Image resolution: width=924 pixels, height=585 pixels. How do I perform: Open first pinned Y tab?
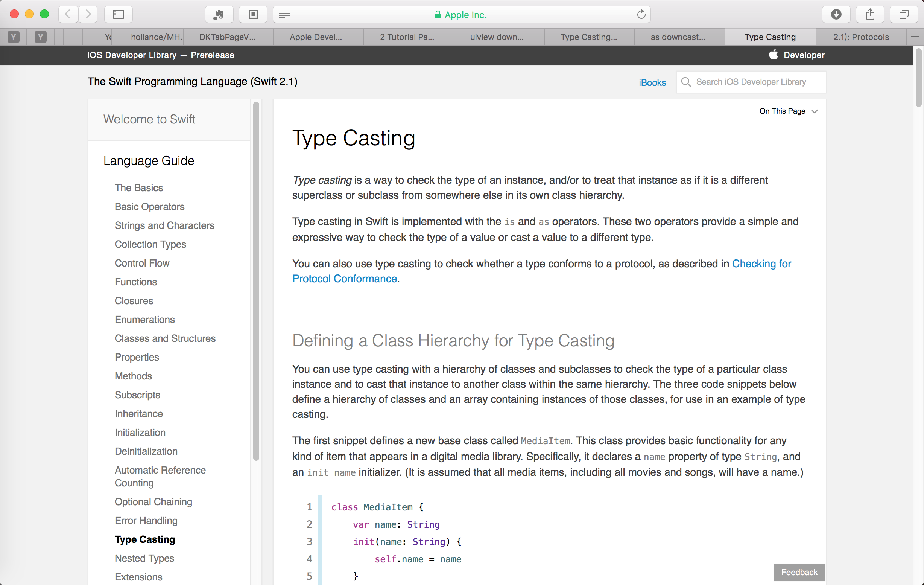(x=14, y=37)
